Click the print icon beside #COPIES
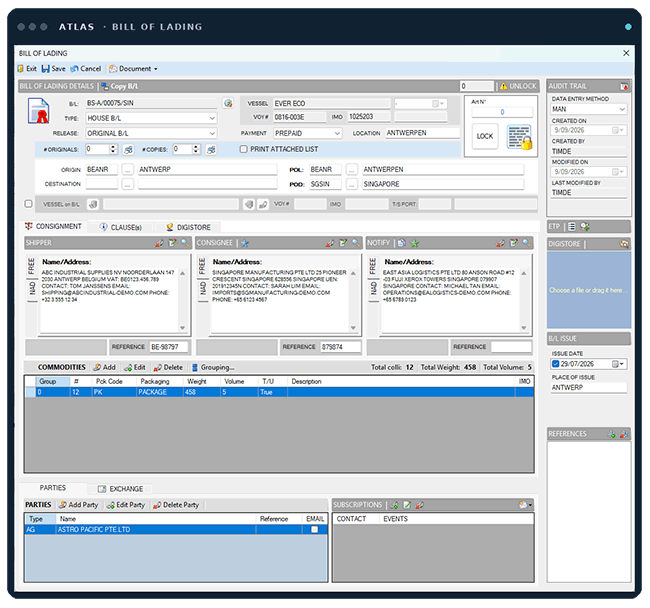The width and height of the screenshot is (650, 608). tap(211, 149)
